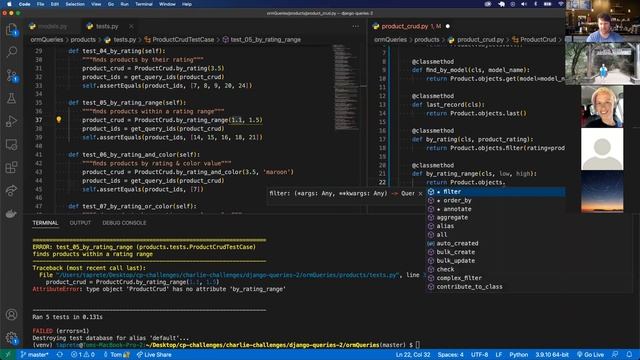Choose aggregate from the autocomplete list

coord(496,218)
